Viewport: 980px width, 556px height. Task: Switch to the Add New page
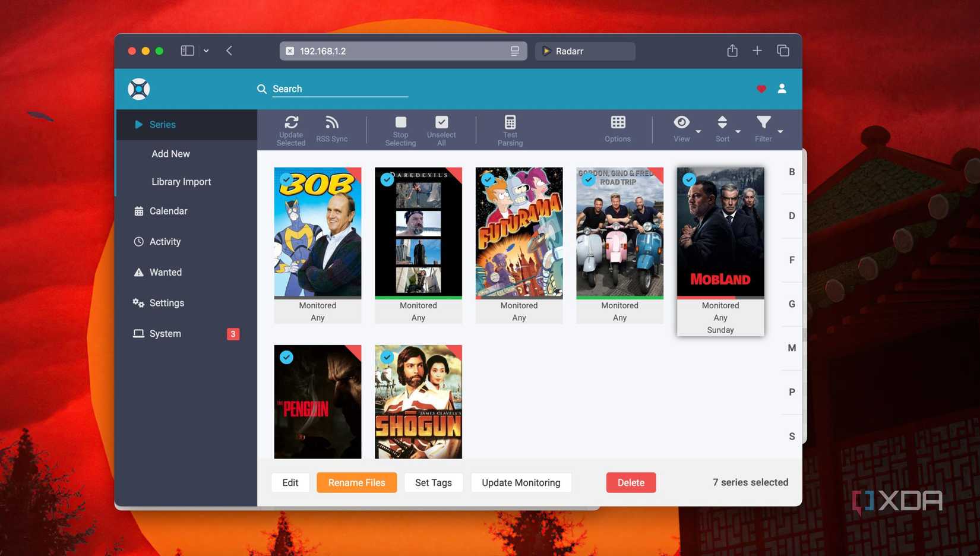pos(170,153)
